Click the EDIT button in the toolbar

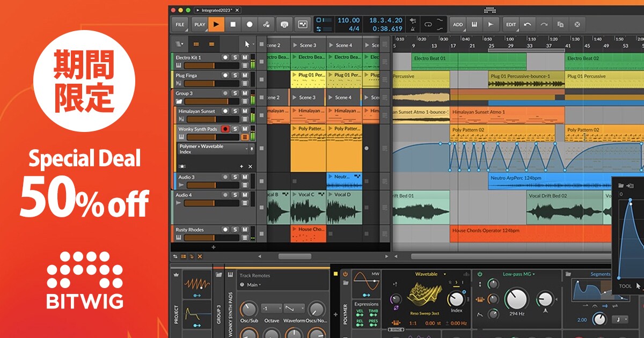coord(510,25)
